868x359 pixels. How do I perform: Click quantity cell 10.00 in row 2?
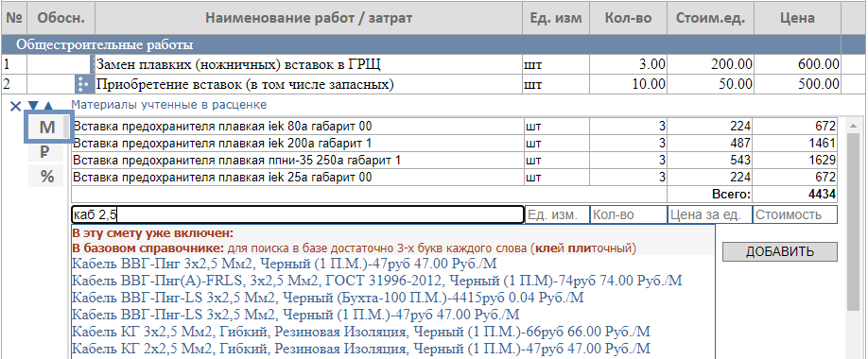[628, 85]
